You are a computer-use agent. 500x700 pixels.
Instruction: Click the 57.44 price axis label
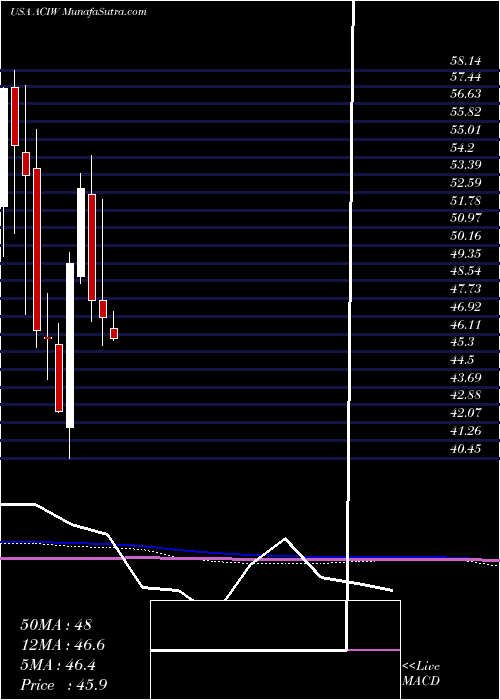tap(466, 77)
